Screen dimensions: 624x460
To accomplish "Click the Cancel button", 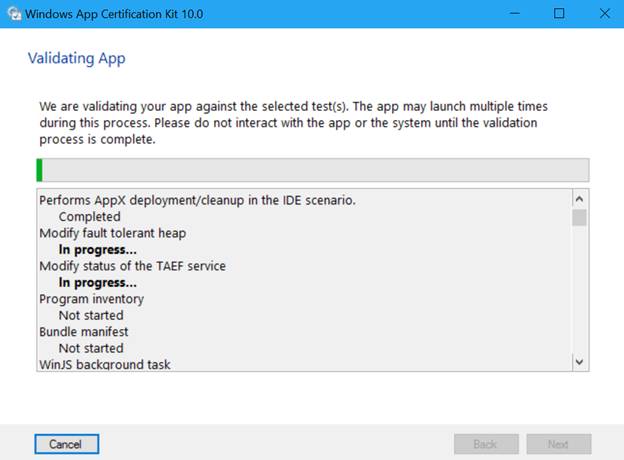I will point(66,444).
